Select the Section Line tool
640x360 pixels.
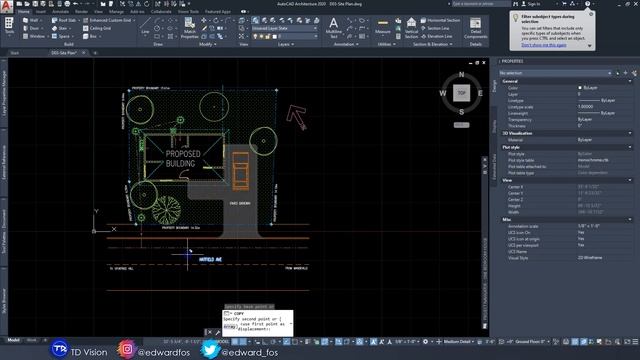435,28
